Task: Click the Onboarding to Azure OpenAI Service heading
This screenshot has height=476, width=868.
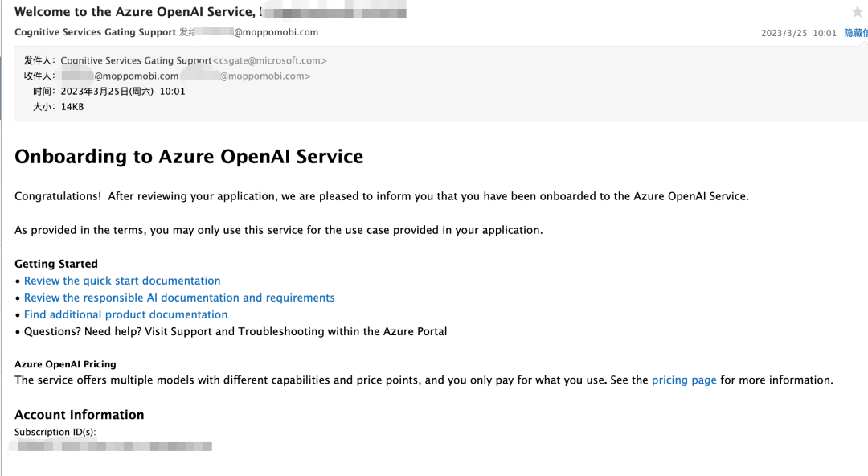Action: (189, 157)
